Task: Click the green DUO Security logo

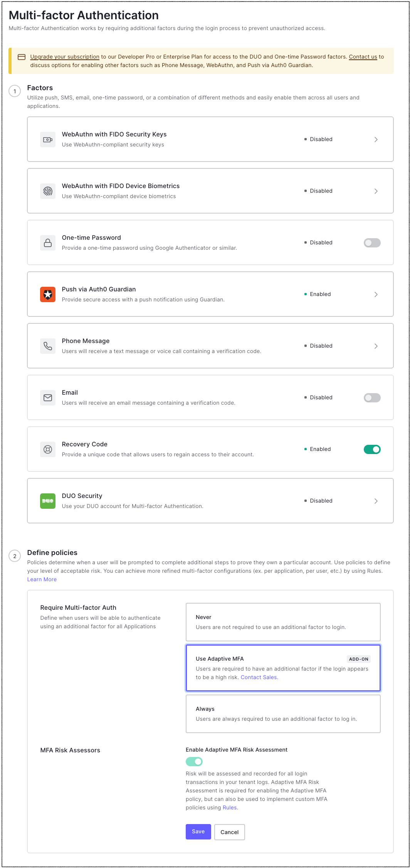Action: [48, 501]
